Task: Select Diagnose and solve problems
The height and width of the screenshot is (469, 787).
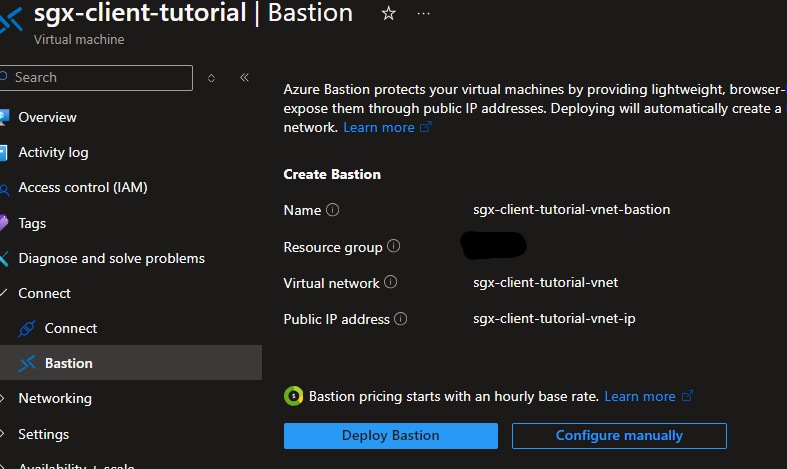Action: tap(111, 258)
